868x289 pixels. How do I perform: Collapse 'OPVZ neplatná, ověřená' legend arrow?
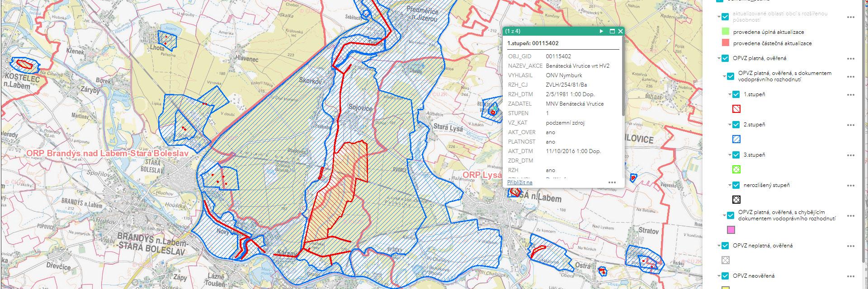coord(719,246)
